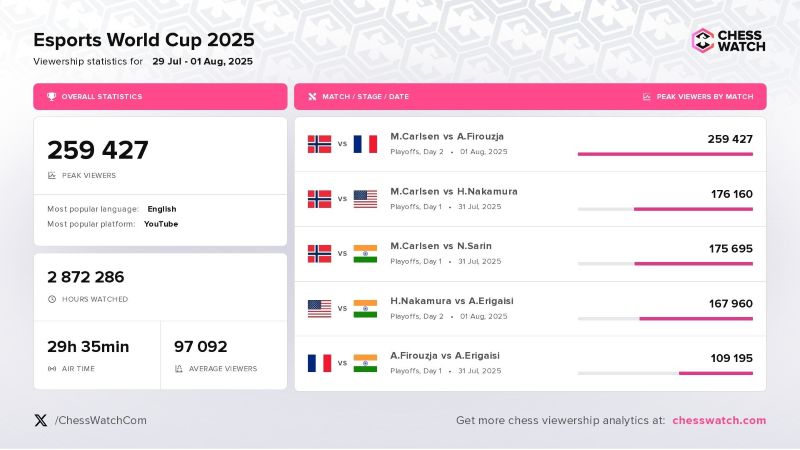Click the USA flag in Nakamura vs Erigaisi row

tap(319, 308)
